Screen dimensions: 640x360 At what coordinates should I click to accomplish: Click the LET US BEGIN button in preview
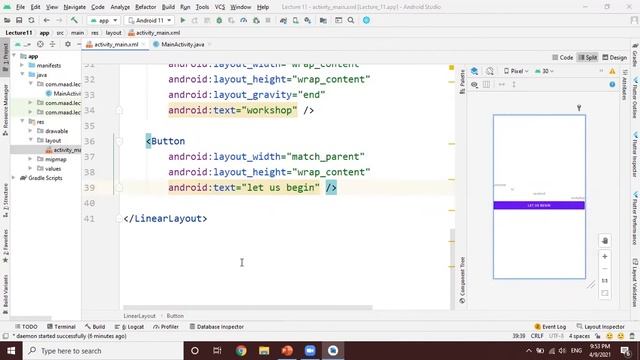click(539, 205)
